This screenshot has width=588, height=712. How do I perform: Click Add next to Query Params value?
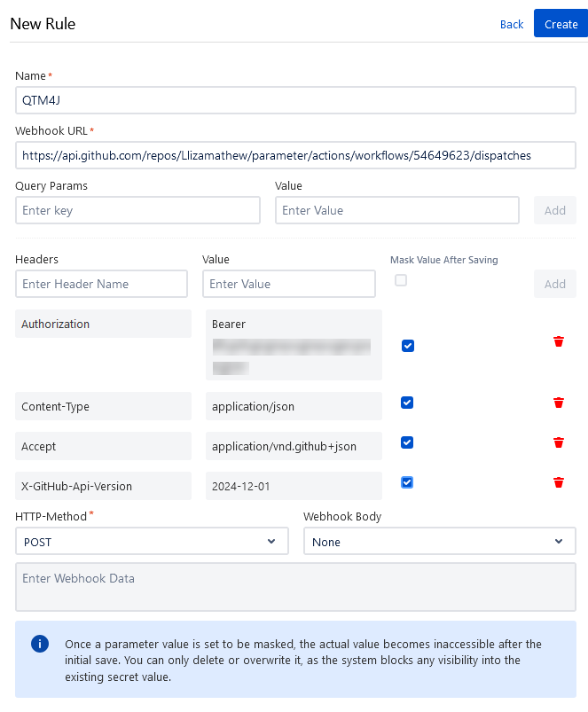[554, 210]
